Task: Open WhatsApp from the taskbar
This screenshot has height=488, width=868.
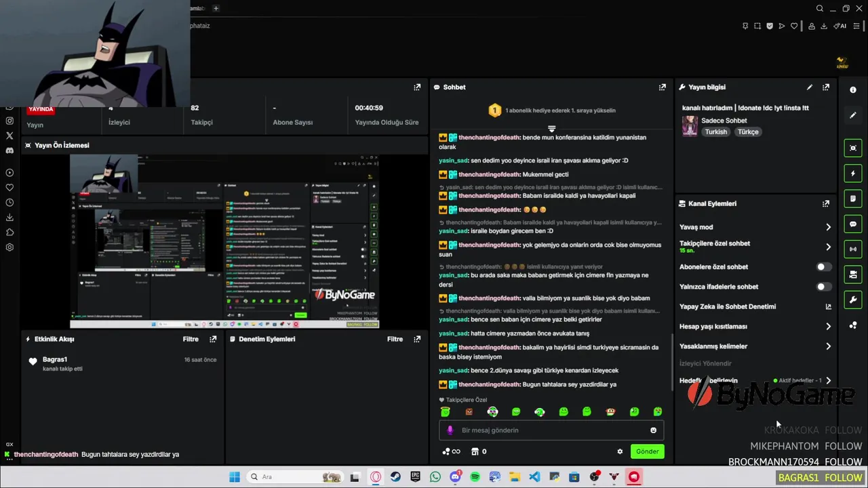Action: point(435,476)
